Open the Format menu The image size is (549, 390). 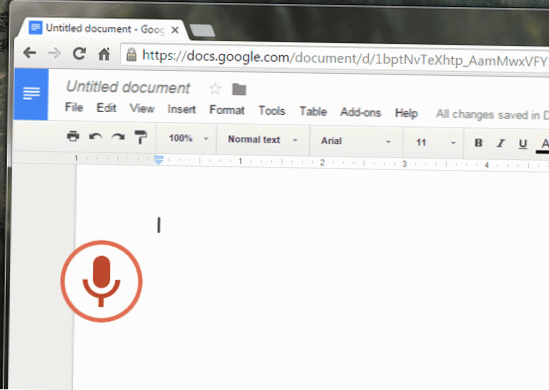[x=227, y=110]
